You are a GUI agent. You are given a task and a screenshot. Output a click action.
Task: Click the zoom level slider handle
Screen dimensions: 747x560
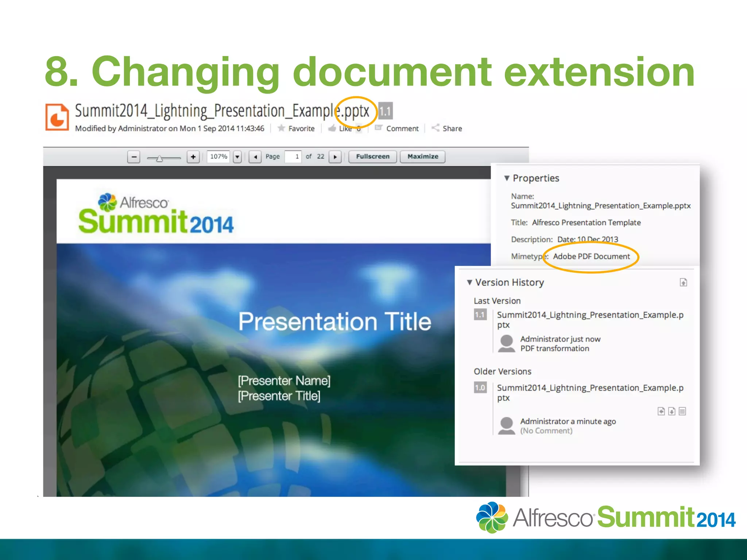coord(159,158)
